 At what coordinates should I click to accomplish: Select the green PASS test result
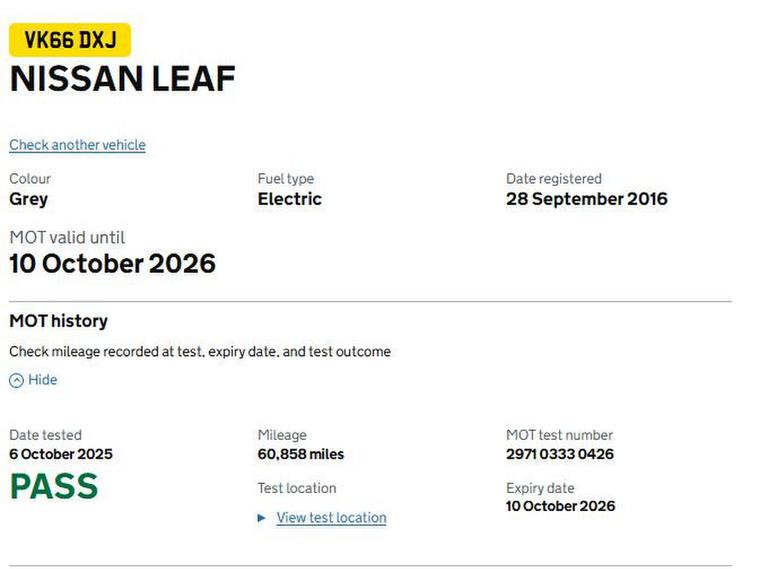tap(54, 487)
